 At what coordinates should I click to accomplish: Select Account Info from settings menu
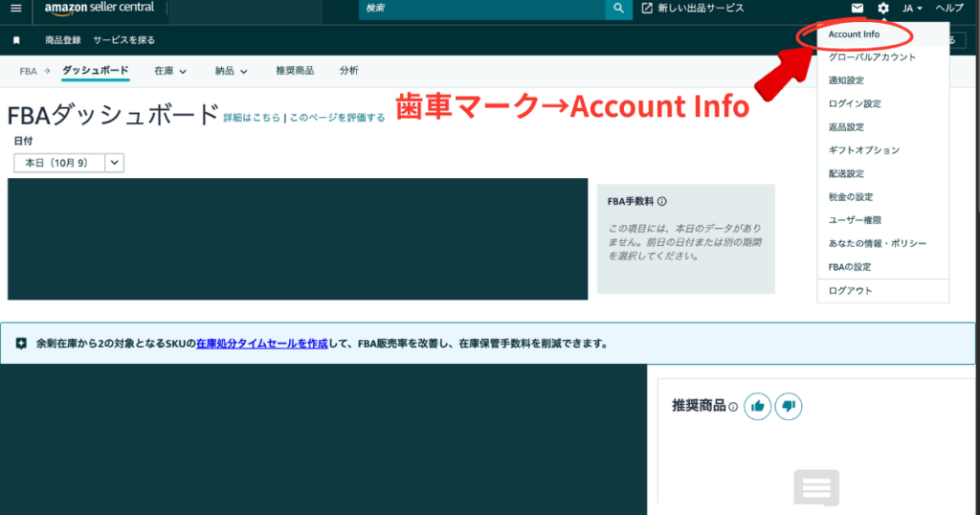854,34
